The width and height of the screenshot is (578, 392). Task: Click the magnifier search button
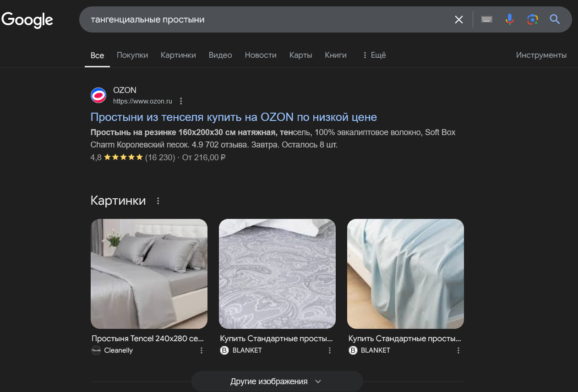pos(555,19)
